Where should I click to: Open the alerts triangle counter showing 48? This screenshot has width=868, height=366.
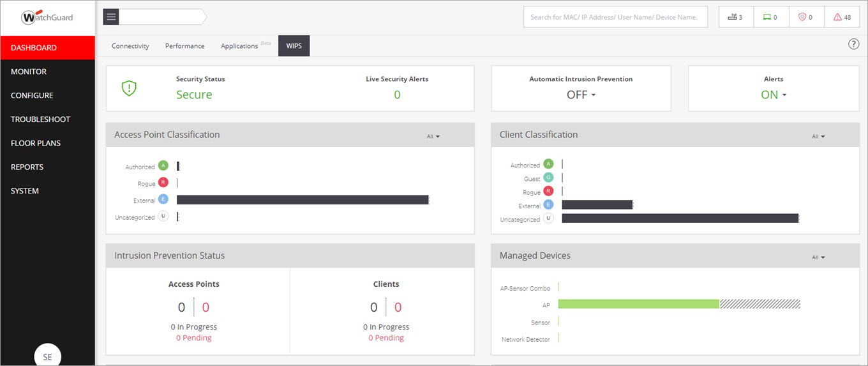point(842,17)
